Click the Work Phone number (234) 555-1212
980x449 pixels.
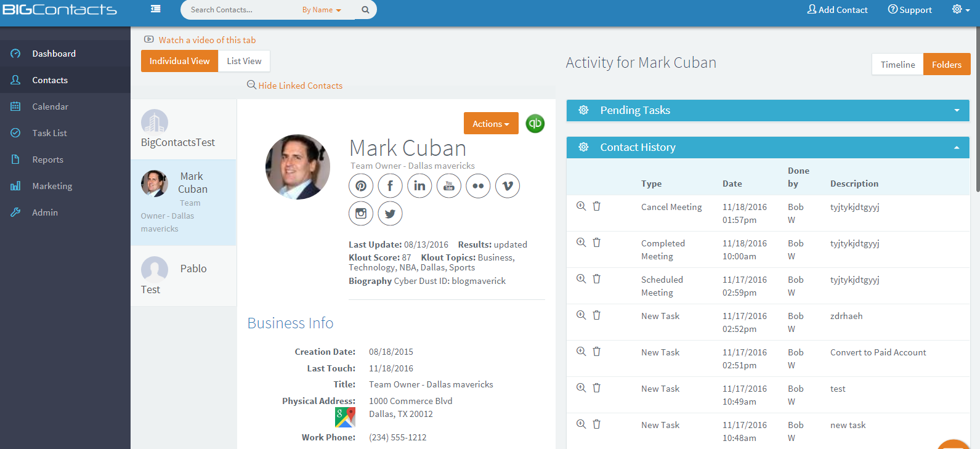[x=398, y=437]
